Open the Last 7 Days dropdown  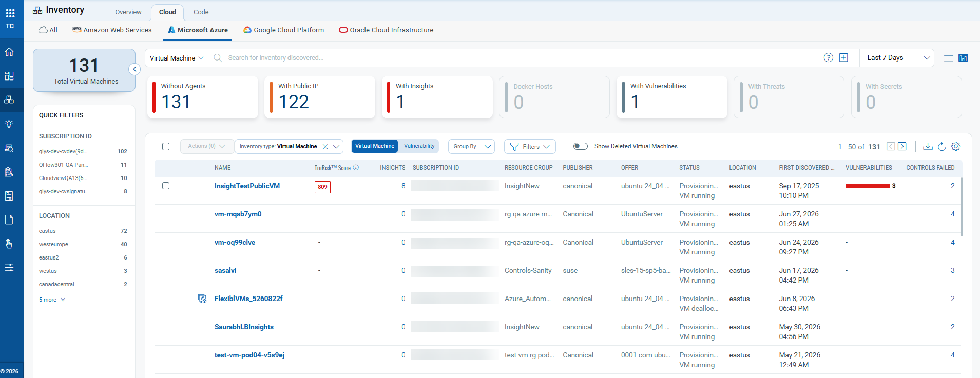coord(897,58)
